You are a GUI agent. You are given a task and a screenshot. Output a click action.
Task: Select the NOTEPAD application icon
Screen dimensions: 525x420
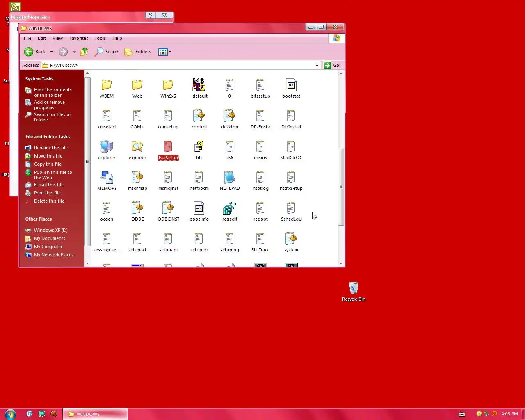coord(230,177)
